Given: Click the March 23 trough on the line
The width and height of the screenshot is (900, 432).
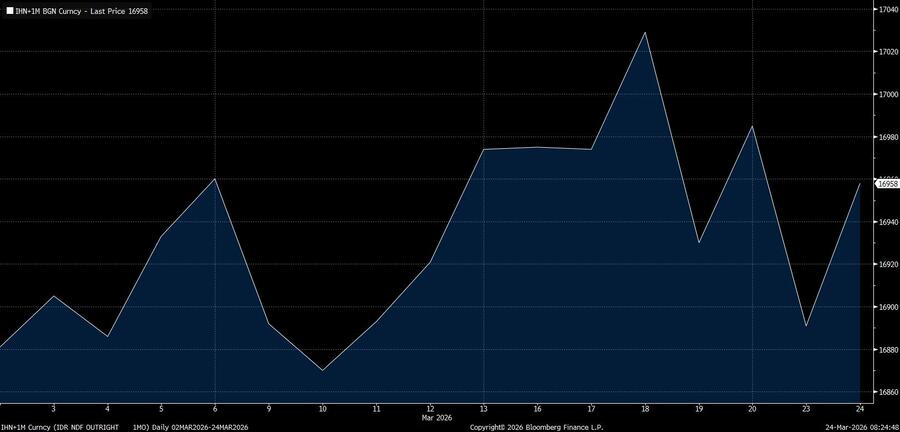Looking at the screenshot, I should coord(806,326).
